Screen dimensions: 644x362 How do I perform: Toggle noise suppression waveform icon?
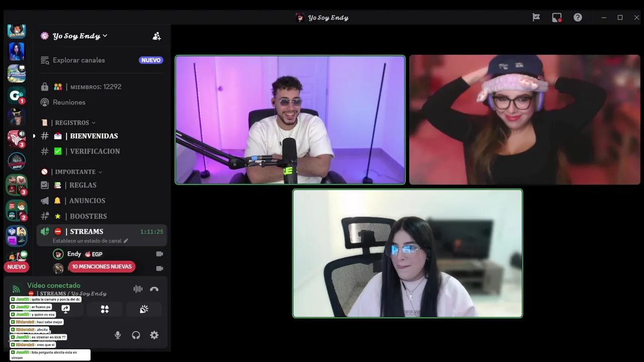(x=138, y=289)
